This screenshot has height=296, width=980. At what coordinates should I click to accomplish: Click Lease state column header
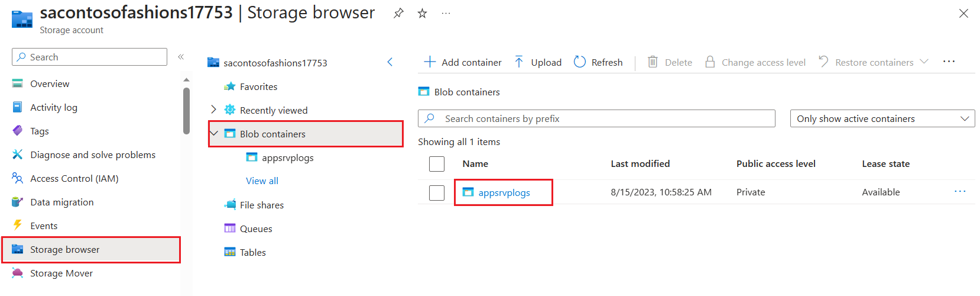pyautogui.click(x=886, y=164)
